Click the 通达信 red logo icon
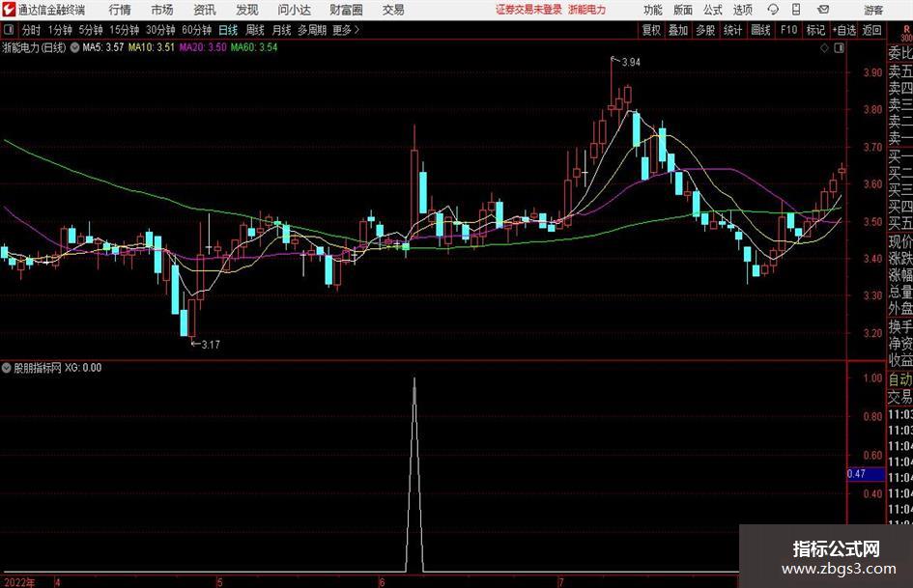913x588 pixels. [x=9, y=10]
